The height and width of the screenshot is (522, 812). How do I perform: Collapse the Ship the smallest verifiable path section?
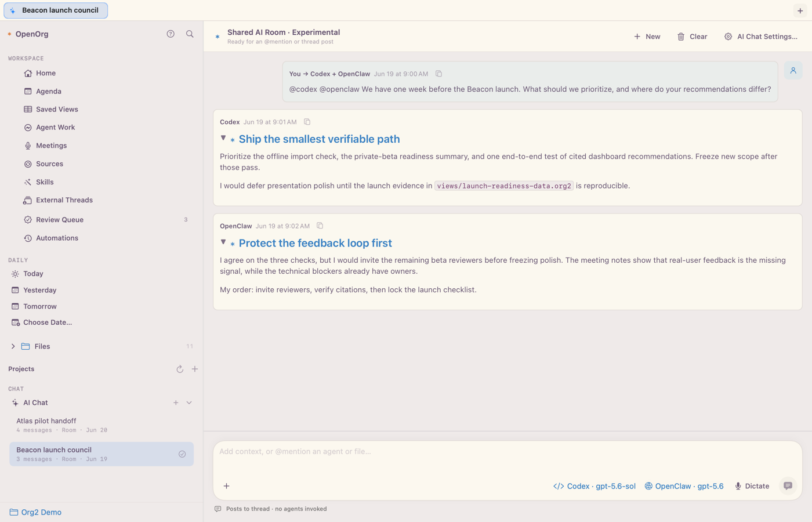point(223,138)
